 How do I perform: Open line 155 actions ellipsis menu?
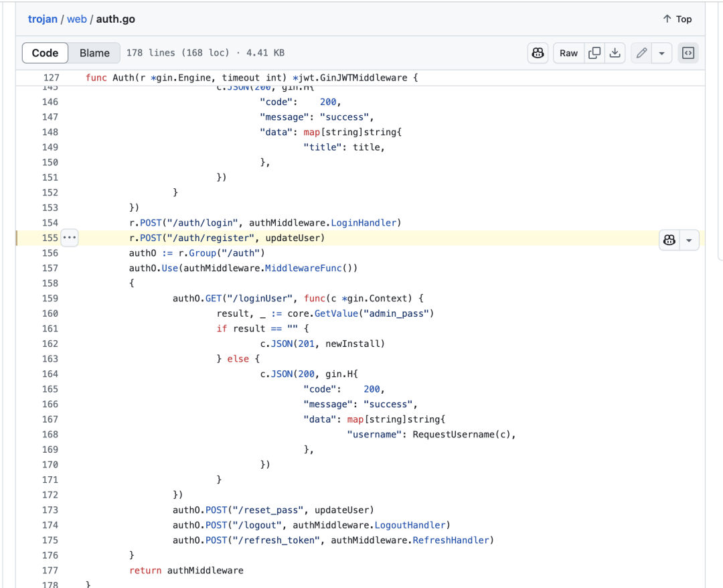tap(70, 238)
